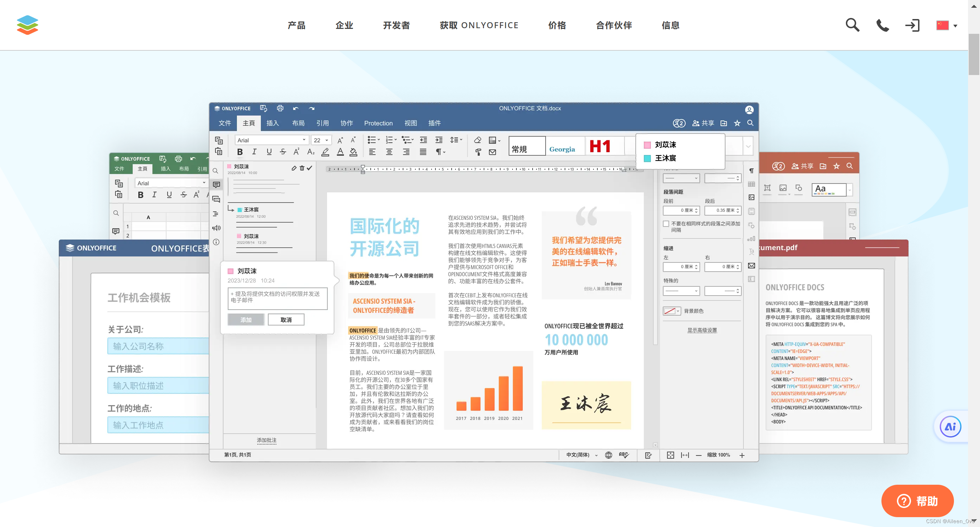Click the website search magnifier icon
The height and width of the screenshot is (527, 980).
pyautogui.click(x=852, y=25)
